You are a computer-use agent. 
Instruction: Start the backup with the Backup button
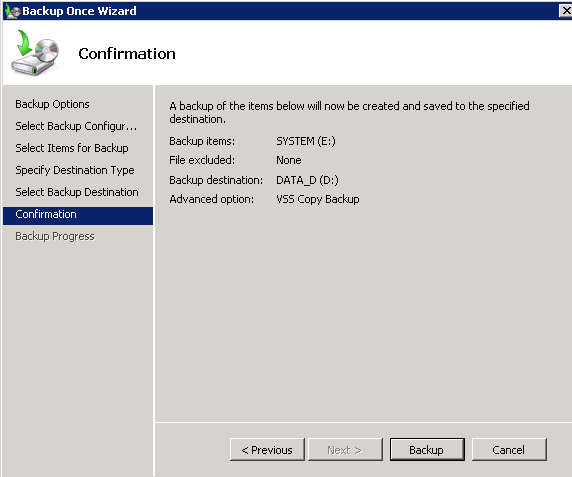[x=427, y=450]
